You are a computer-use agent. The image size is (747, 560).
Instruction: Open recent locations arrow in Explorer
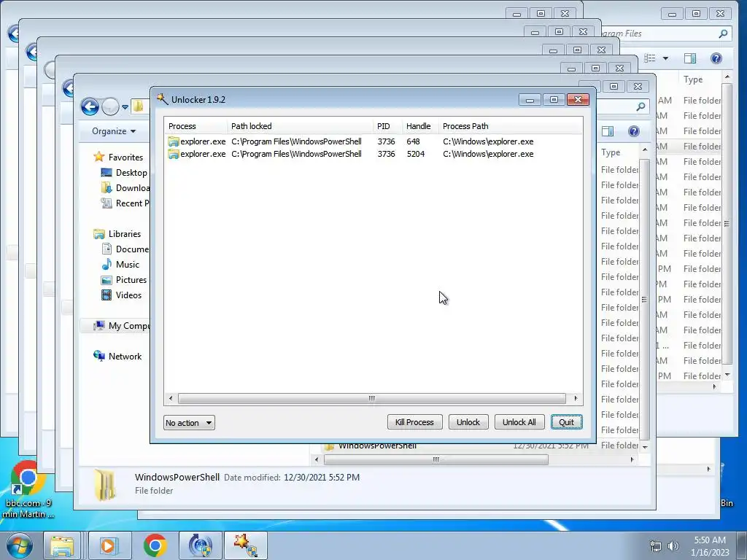coord(125,107)
